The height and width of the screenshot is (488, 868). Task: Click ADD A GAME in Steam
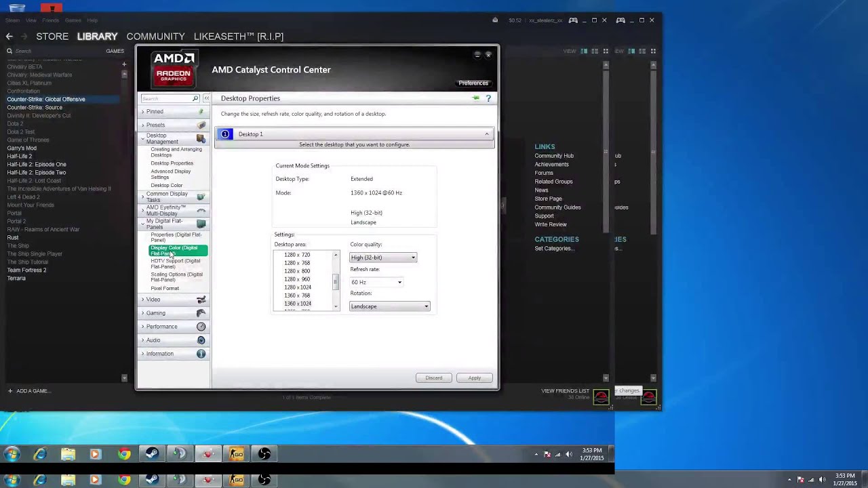pos(33,391)
